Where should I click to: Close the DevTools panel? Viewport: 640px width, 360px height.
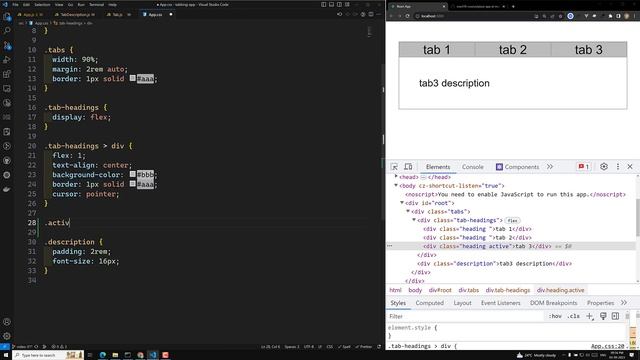point(630,167)
